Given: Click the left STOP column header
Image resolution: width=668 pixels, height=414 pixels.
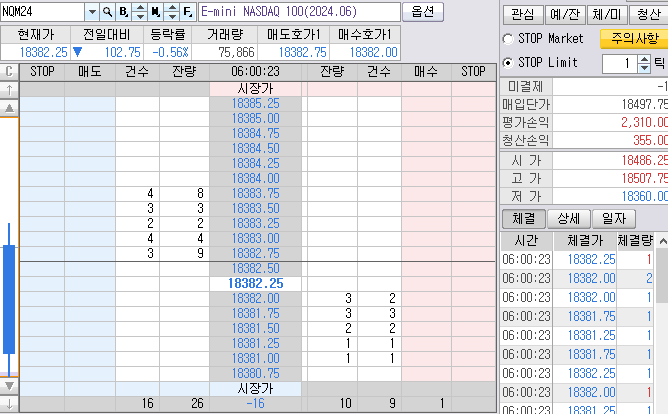Looking at the screenshot, I should pos(42,72).
